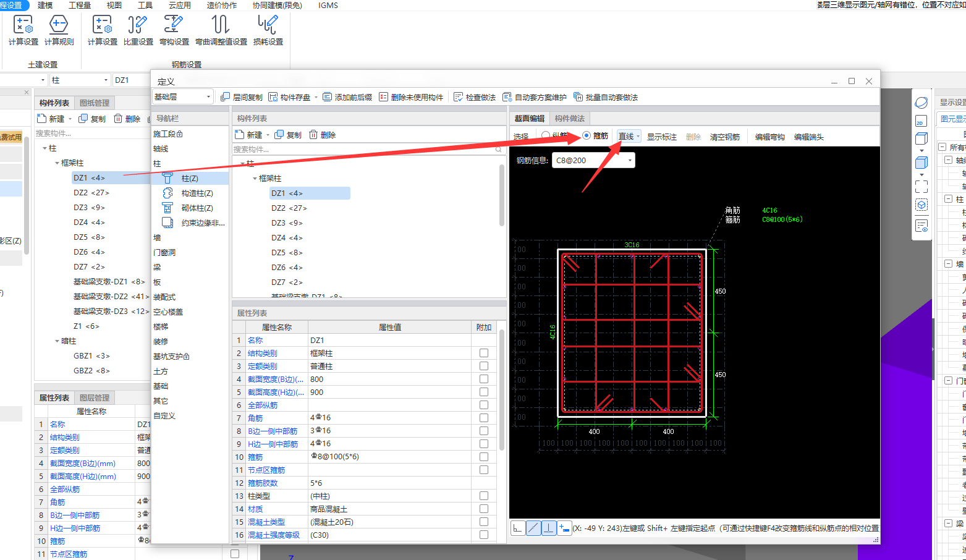Open 弯曲调整值设置 ribbon icon
This screenshot has width=966, height=560.
(221, 30)
